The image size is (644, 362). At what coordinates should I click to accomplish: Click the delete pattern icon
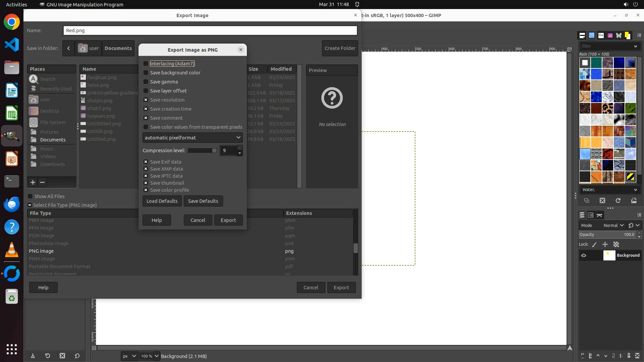pos(602,200)
